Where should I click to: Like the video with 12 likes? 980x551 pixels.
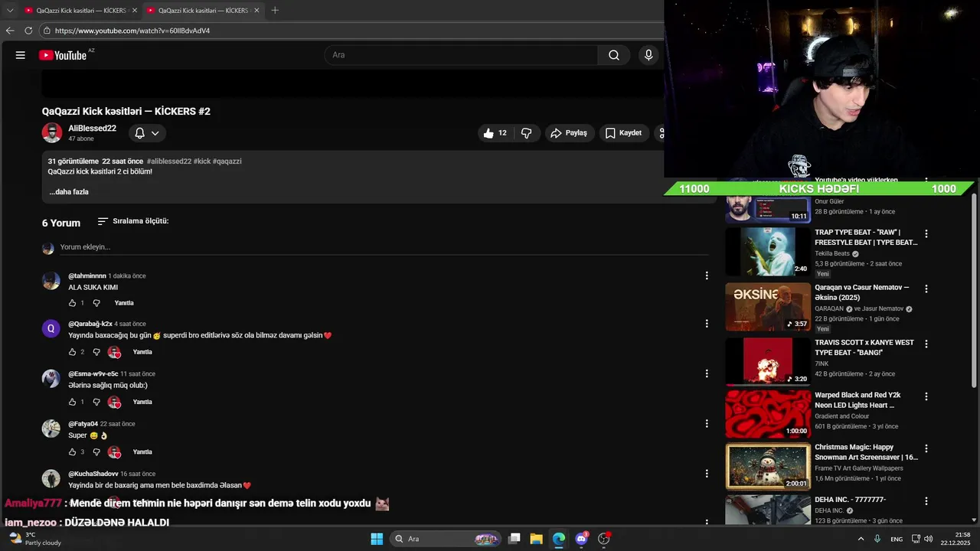coord(495,133)
